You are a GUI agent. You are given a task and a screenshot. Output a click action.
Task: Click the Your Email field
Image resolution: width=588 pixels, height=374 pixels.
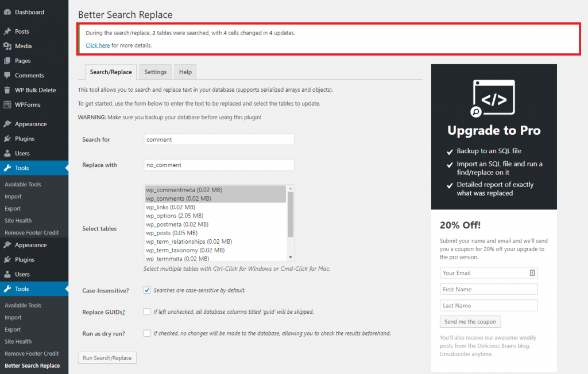[x=489, y=273]
